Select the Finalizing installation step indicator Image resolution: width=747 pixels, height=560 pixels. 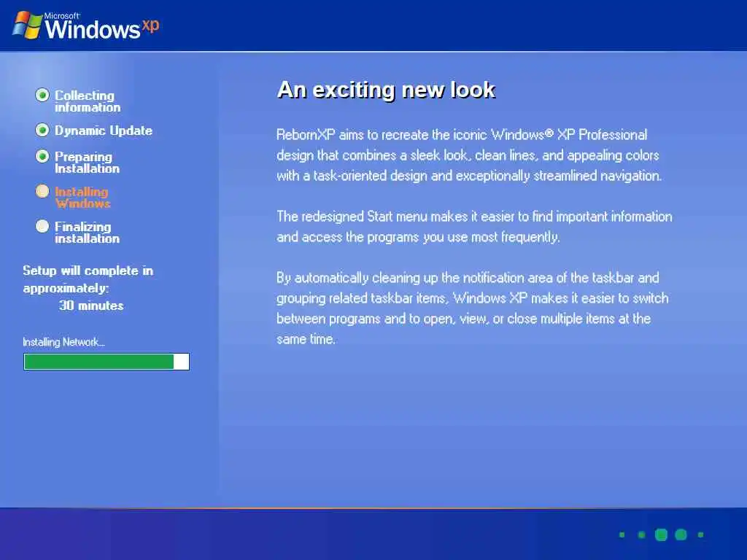pyautogui.click(x=42, y=226)
